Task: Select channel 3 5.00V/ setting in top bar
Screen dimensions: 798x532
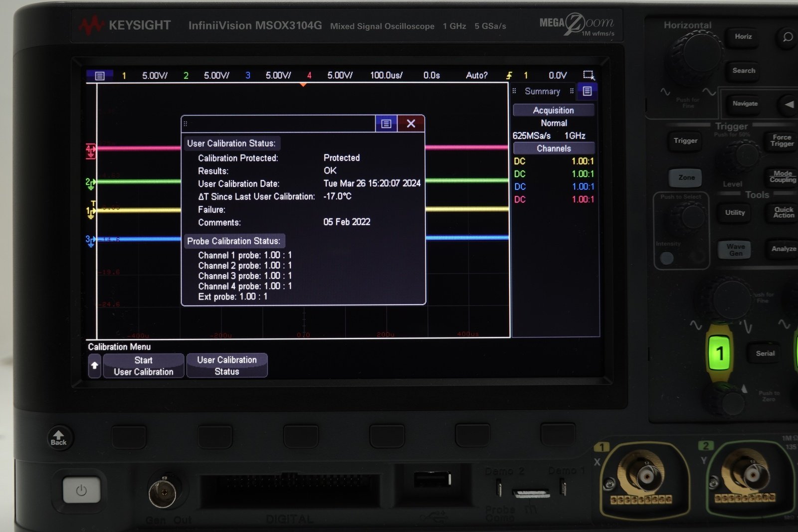Action: 278,75
